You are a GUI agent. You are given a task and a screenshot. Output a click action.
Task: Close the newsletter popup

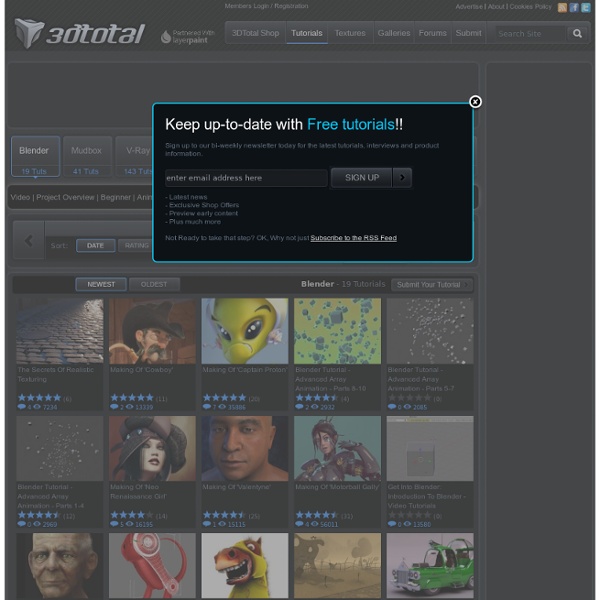tap(475, 102)
